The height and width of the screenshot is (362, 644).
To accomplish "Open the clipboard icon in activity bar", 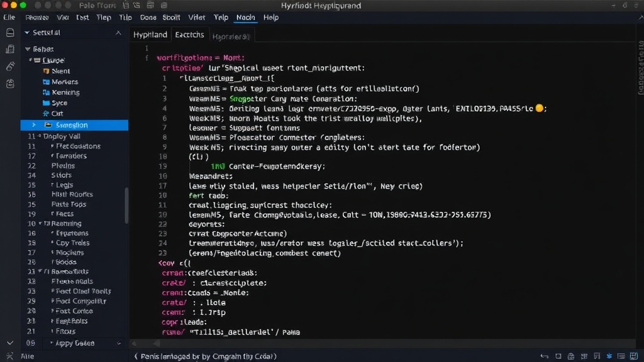I will point(10,84).
